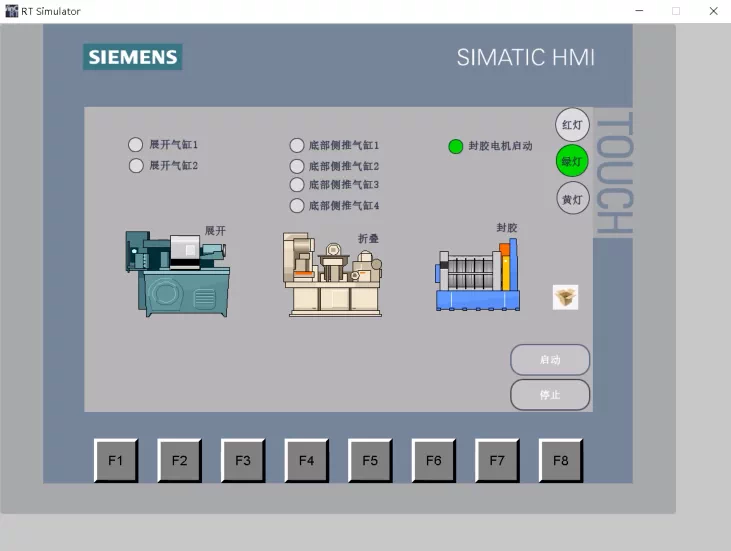The height and width of the screenshot is (551, 731).
Task: Click the 底部侧推气缸4 label text
Action: click(x=344, y=206)
